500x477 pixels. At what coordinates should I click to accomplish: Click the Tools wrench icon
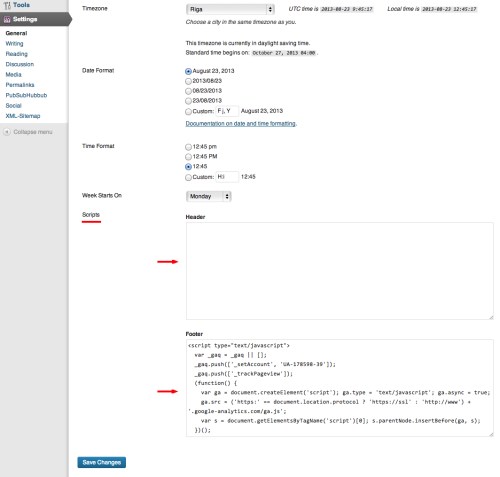(7, 5)
